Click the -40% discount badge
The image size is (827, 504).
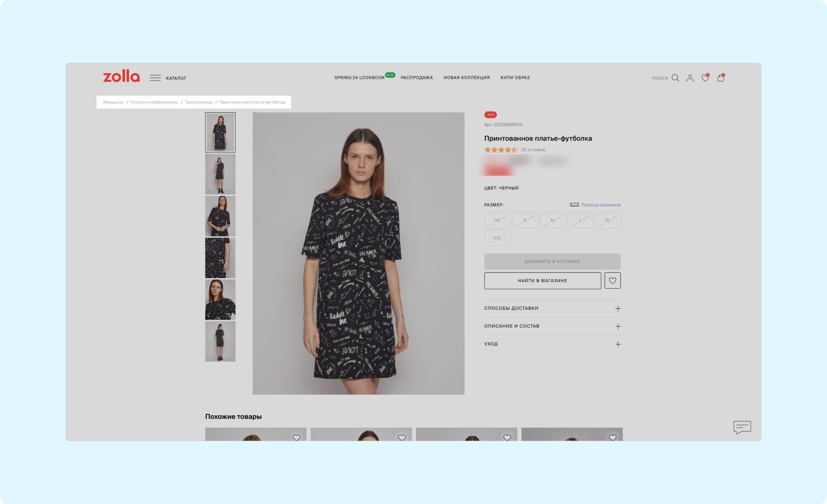(x=490, y=115)
